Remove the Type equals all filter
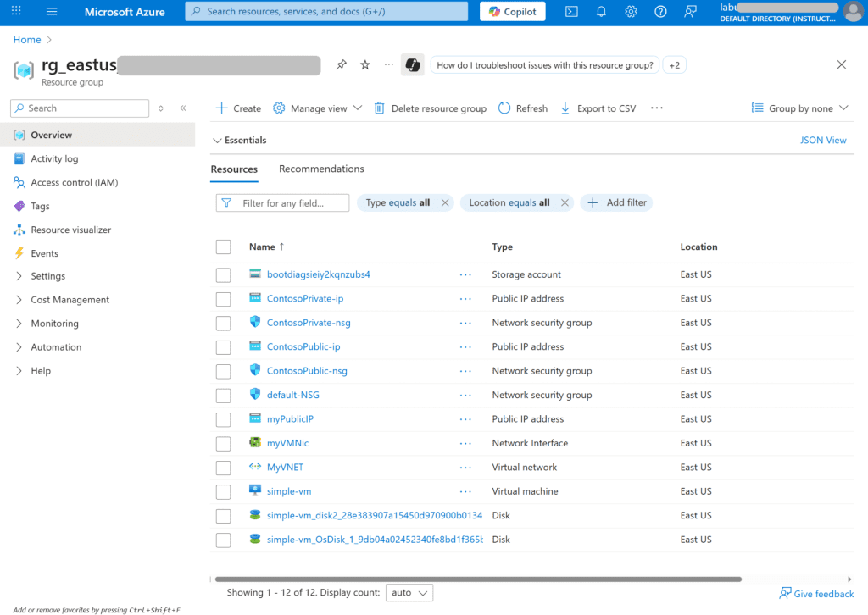 445,203
